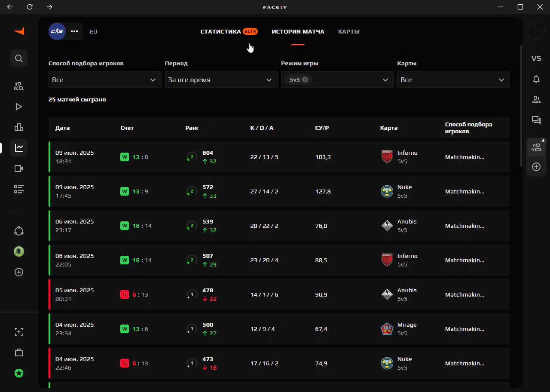Open the Период dropdown showing За все время
The height and width of the screenshot is (392, 550).
click(x=221, y=80)
